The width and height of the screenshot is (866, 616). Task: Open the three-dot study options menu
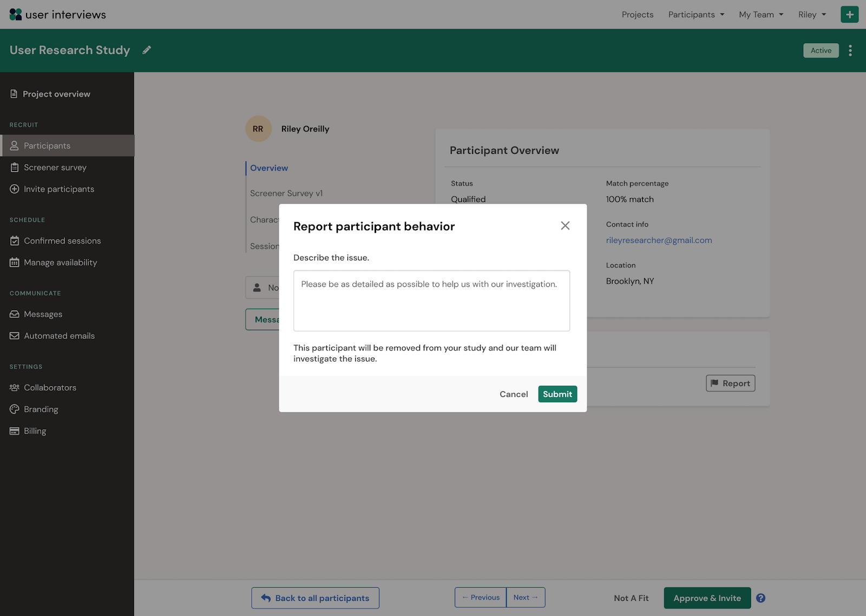tap(850, 50)
